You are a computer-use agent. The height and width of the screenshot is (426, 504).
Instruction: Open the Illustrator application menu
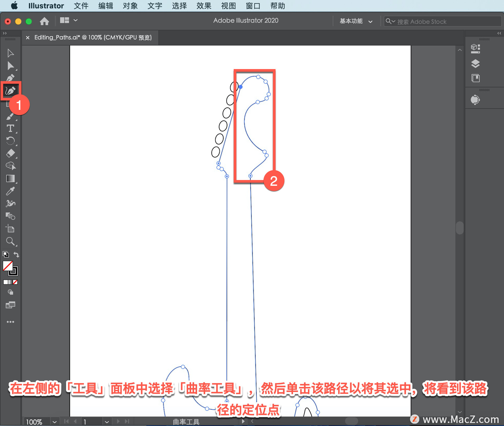pos(46,6)
